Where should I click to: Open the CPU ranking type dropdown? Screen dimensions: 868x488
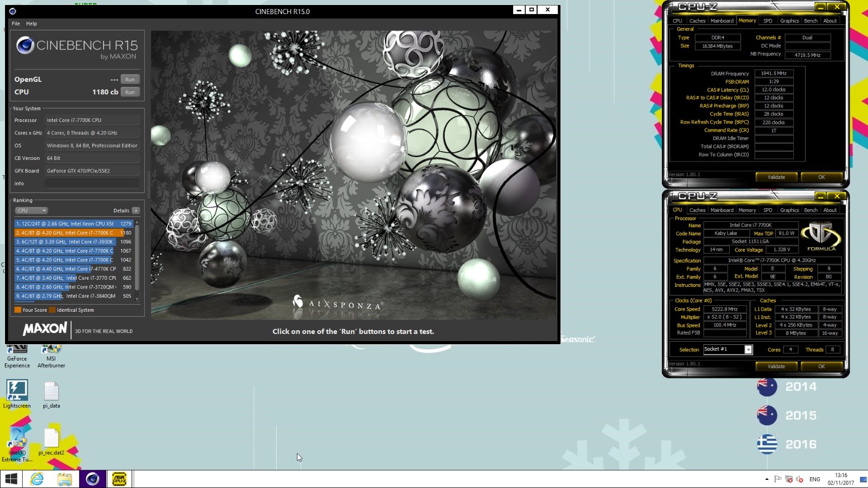click(x=31, y=210)
